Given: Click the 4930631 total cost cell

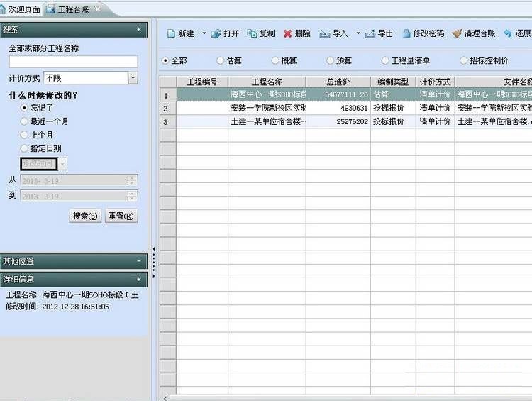Looking at the screenshot, I should (338, 108).
